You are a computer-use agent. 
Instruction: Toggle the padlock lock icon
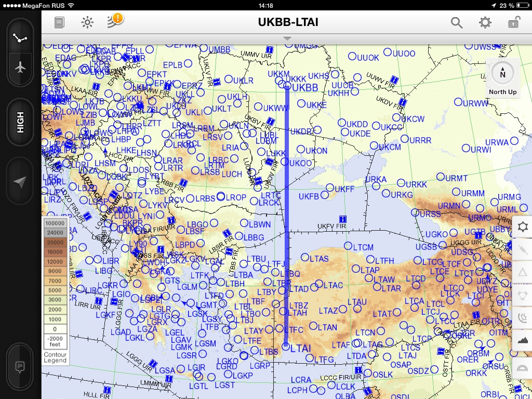point(513,22)
